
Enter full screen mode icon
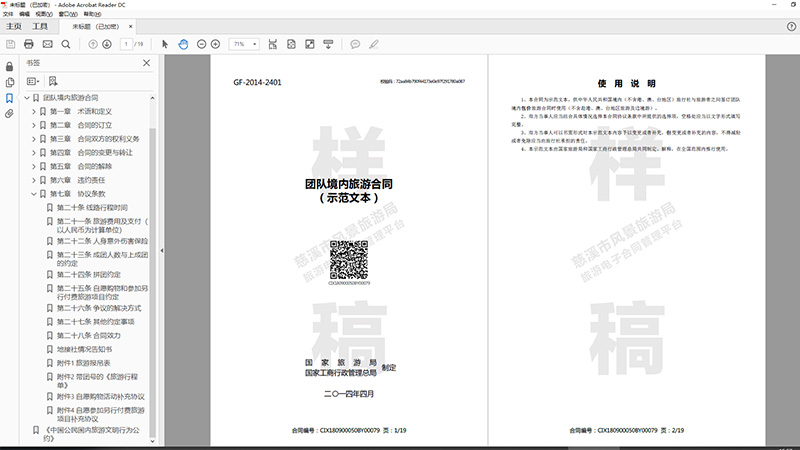(310, 44)
